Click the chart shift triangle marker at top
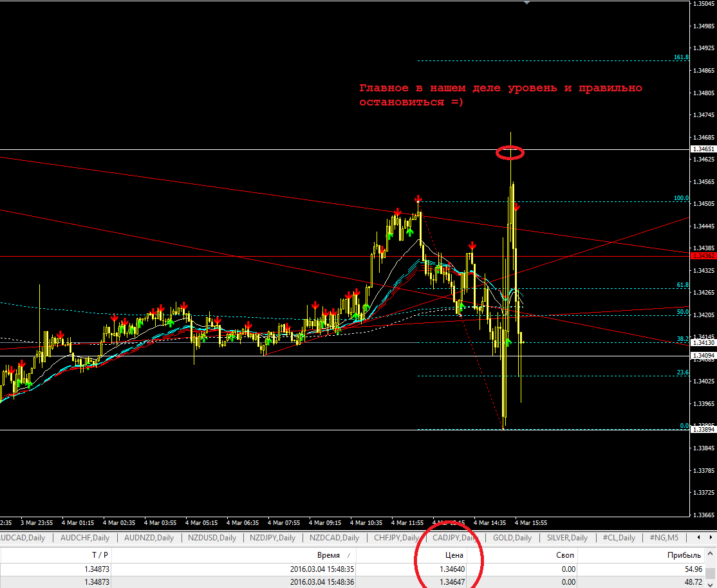 (526, 3)
